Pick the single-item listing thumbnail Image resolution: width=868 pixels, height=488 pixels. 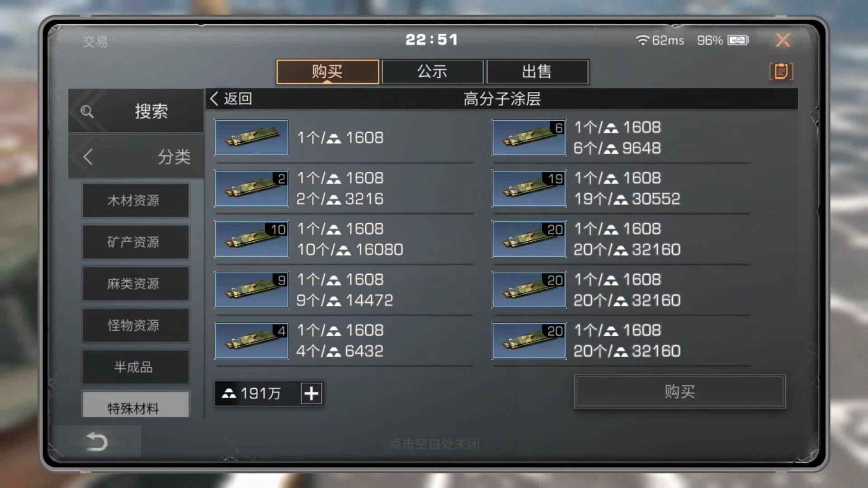(251, 137)
